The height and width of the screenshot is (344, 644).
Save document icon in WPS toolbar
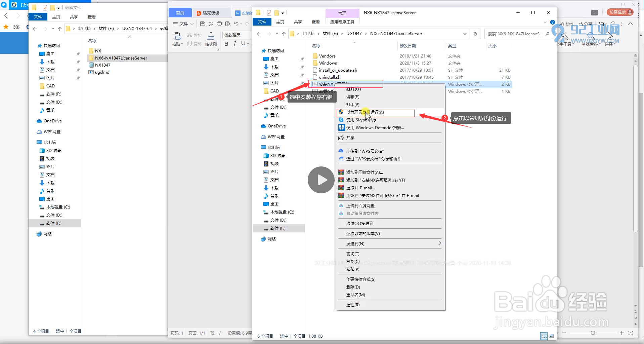coord(202,24)
